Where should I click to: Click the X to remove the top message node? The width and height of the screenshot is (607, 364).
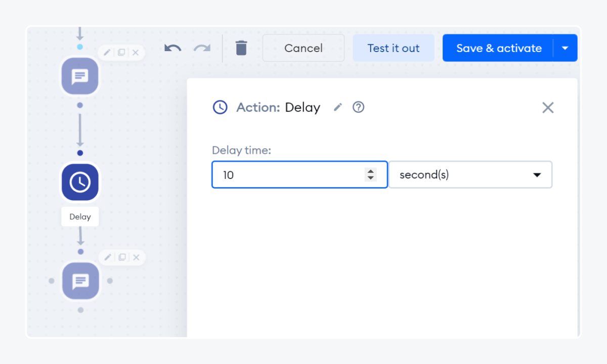(x=136, y=53)
